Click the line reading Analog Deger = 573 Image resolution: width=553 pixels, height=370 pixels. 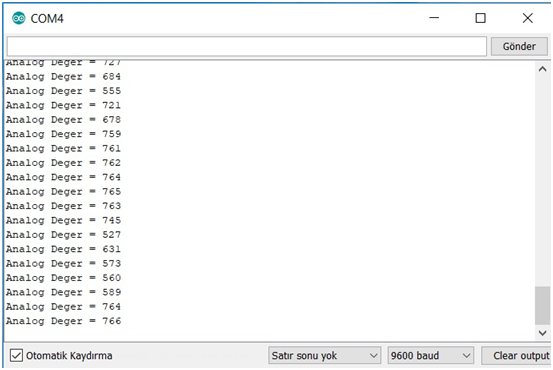click(63, 263)
